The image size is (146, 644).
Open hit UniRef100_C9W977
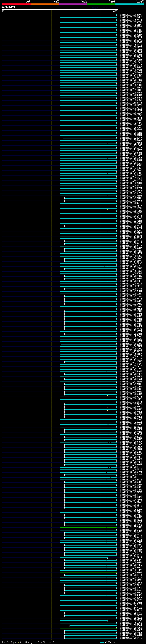131,48
